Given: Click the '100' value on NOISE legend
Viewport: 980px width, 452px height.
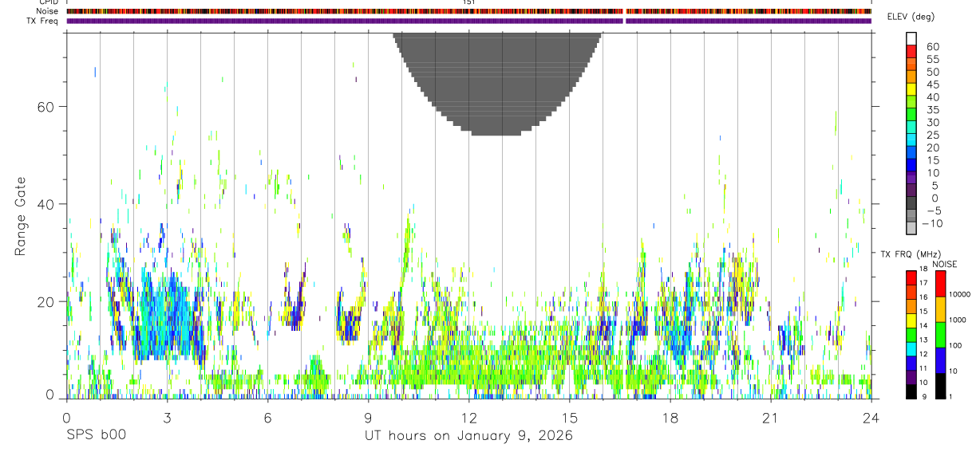Looking at the screenshot, I should [955, 345].
